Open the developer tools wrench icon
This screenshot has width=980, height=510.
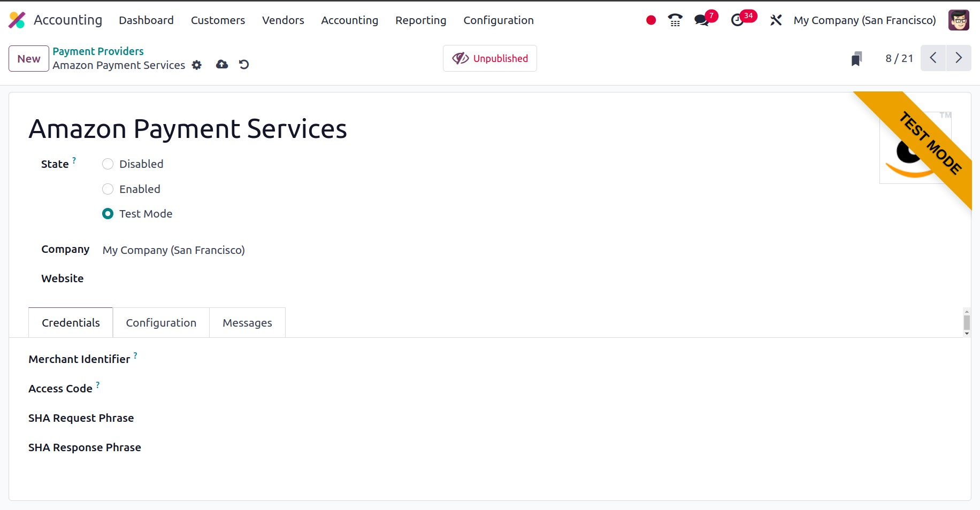pos(776,20)
